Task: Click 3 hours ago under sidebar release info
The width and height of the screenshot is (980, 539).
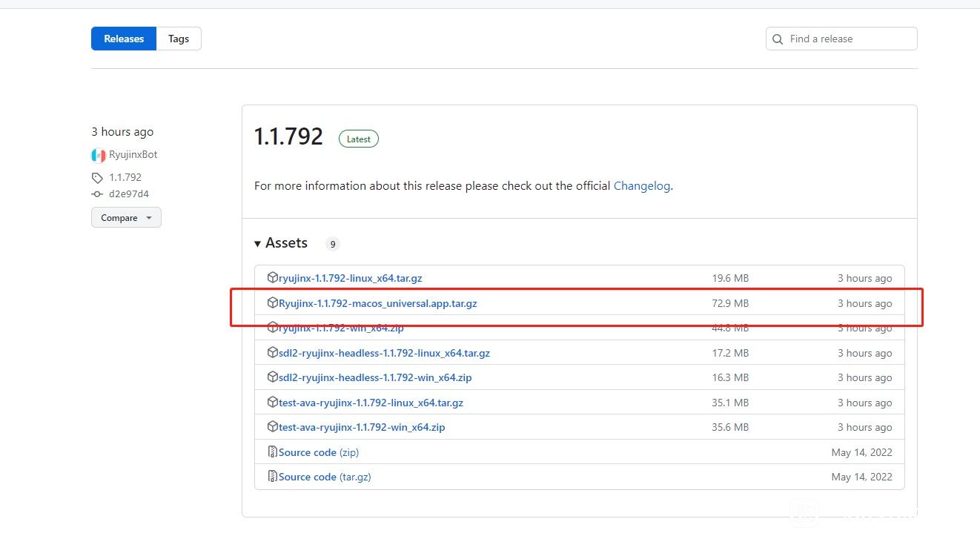Action: tap(122, 132)
